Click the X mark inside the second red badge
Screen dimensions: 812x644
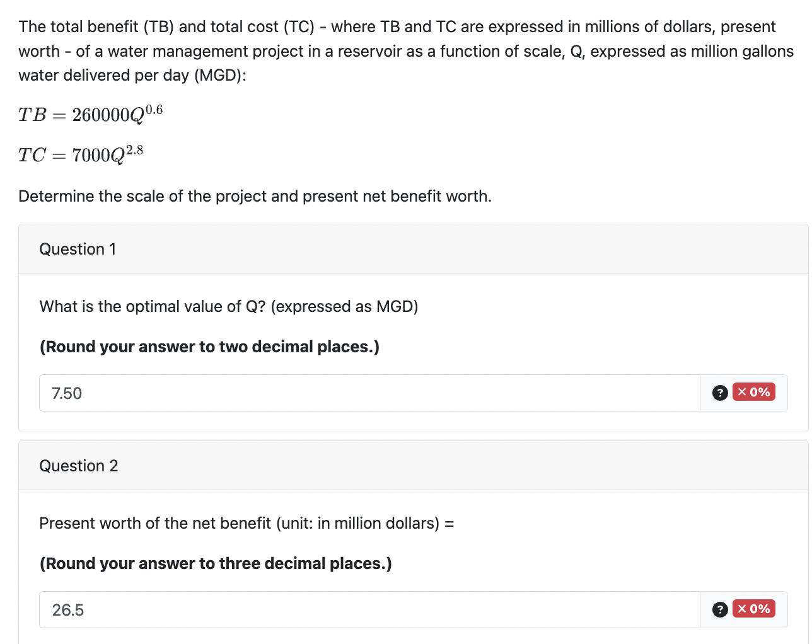click(x=741, y=609)
